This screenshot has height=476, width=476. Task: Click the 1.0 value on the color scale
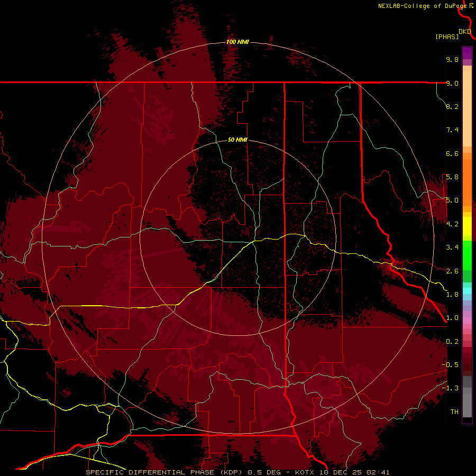pos(452,318)
